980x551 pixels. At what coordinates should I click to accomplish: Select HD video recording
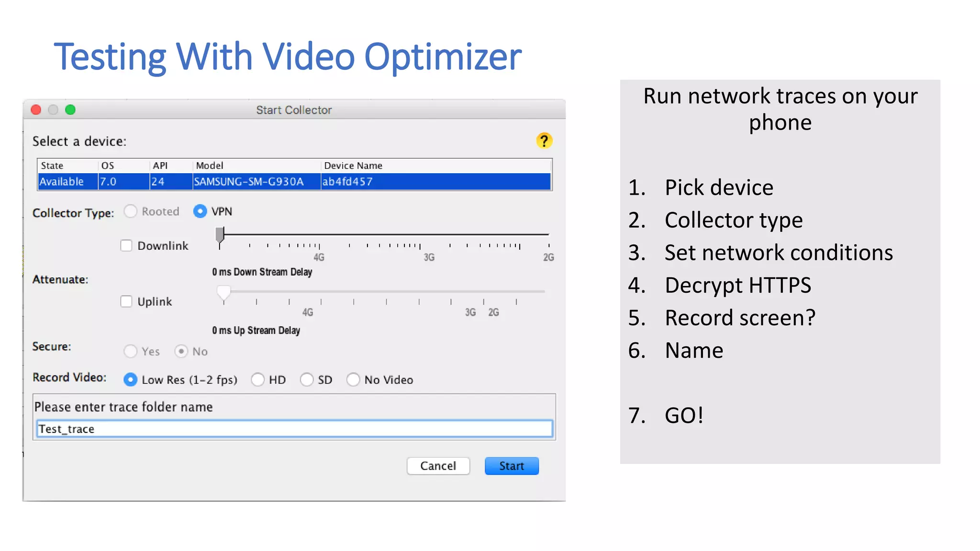tap(257, 380)
